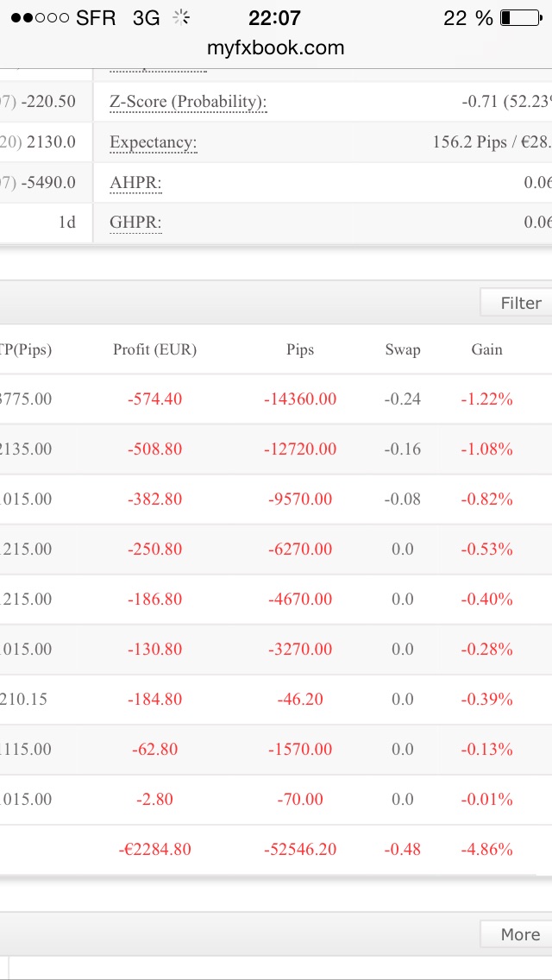Tap the network loading spinner icon
This screenshot has width=552, height=980.
(x=181, y=18)
